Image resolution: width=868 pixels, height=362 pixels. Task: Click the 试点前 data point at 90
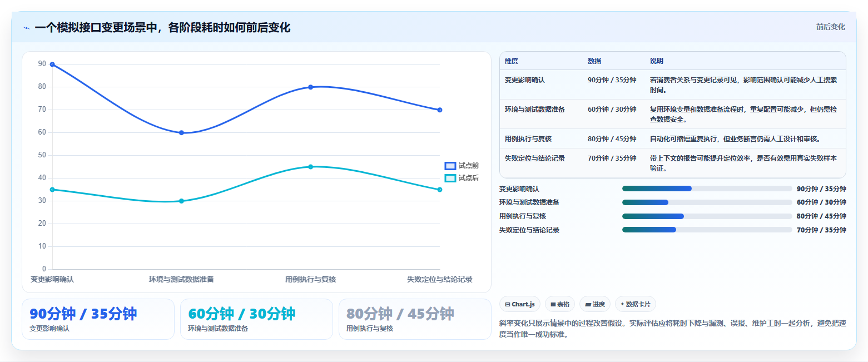click(52, 65)
